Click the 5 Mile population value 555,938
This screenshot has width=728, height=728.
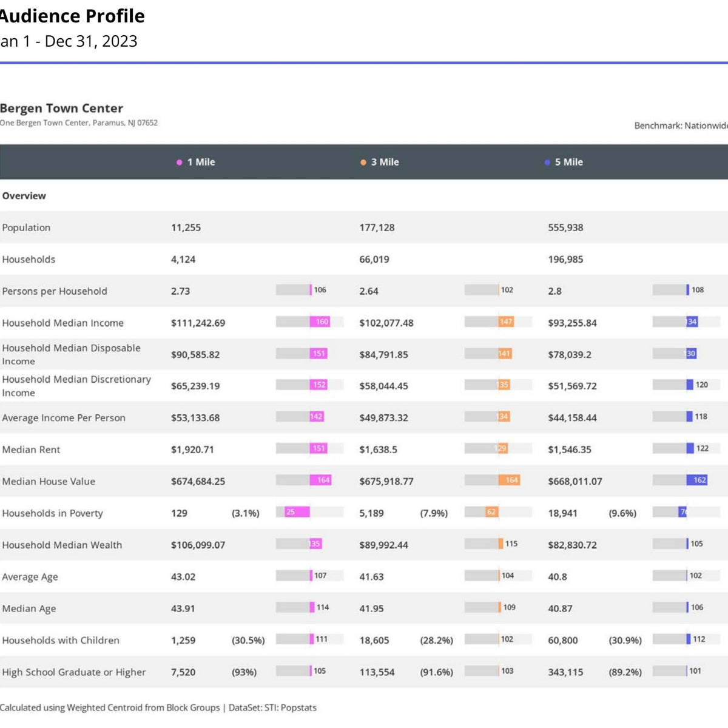(x=565, y=227)
